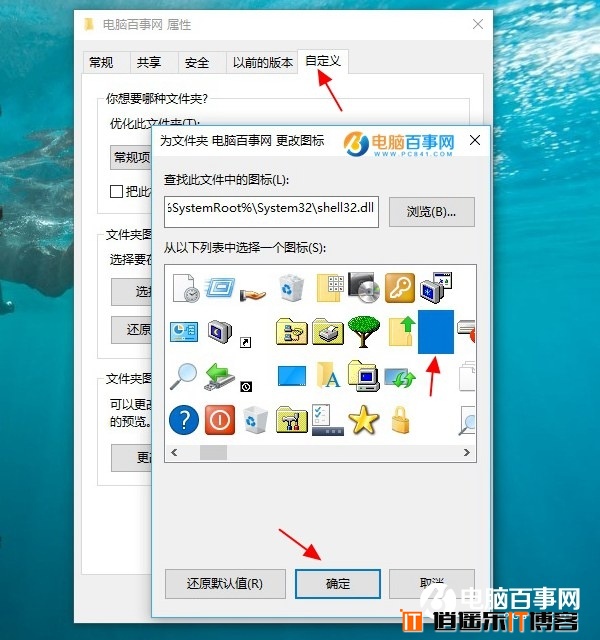Choose the disc drive CD icon
Viewport: 600px width, 640px height.
(364, 288)
